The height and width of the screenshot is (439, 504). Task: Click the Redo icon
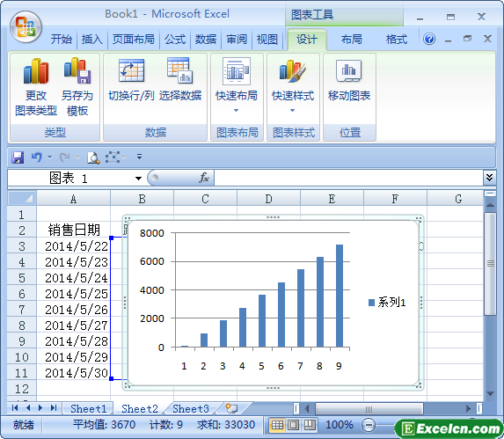click(65, 157)
